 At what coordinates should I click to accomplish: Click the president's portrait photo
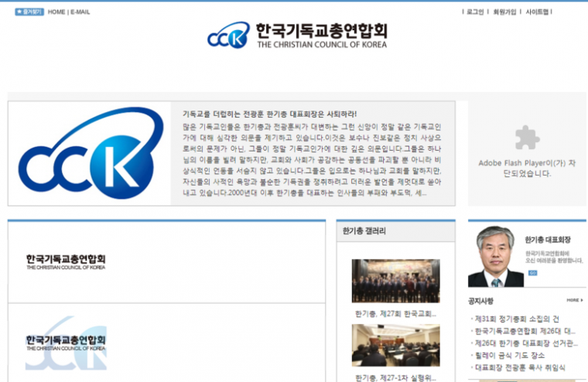point(496,257)
